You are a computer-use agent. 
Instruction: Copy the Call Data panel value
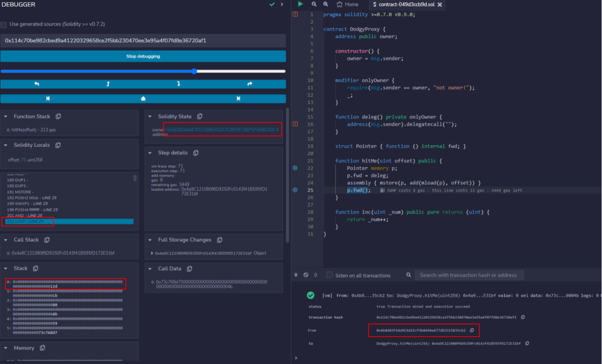click(x=189, y=269)
